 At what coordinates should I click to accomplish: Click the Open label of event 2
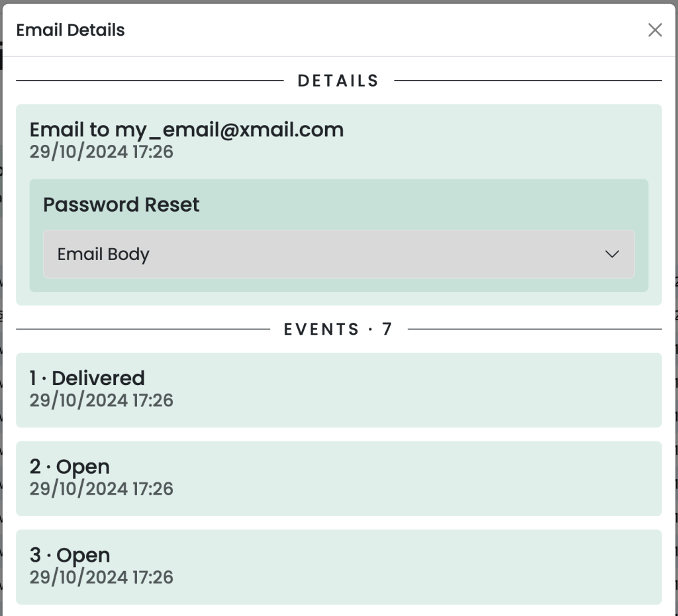(x=83, y=467)
